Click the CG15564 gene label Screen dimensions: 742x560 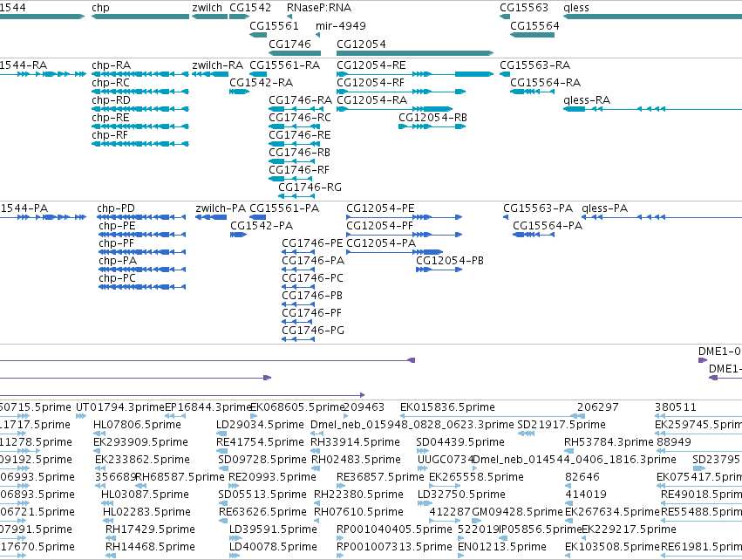click(x=534, y=25)
